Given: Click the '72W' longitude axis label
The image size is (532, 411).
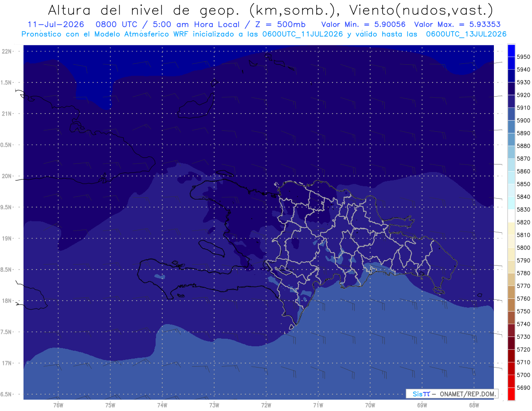Looking at the screenshot, I should click(x=266, y=405).
